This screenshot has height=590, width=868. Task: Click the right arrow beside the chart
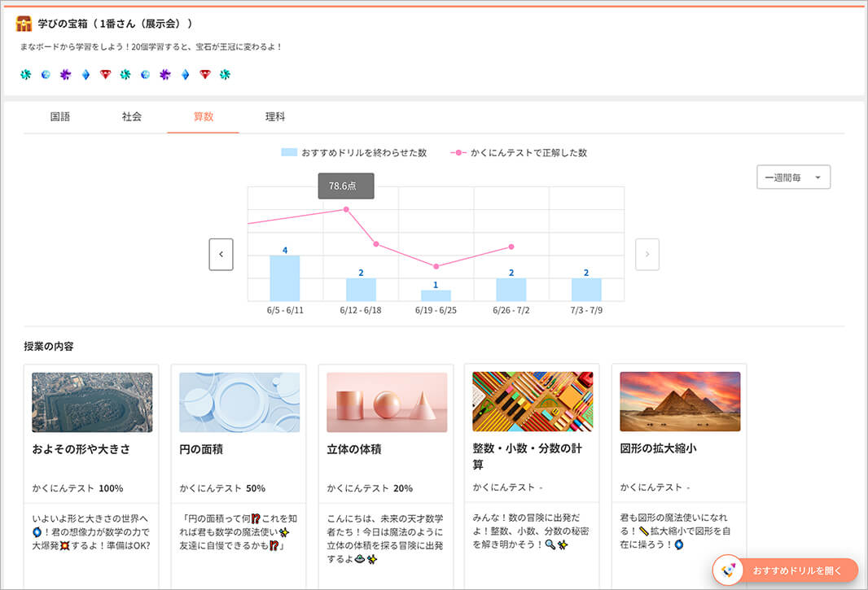click(x=647, y=255)
